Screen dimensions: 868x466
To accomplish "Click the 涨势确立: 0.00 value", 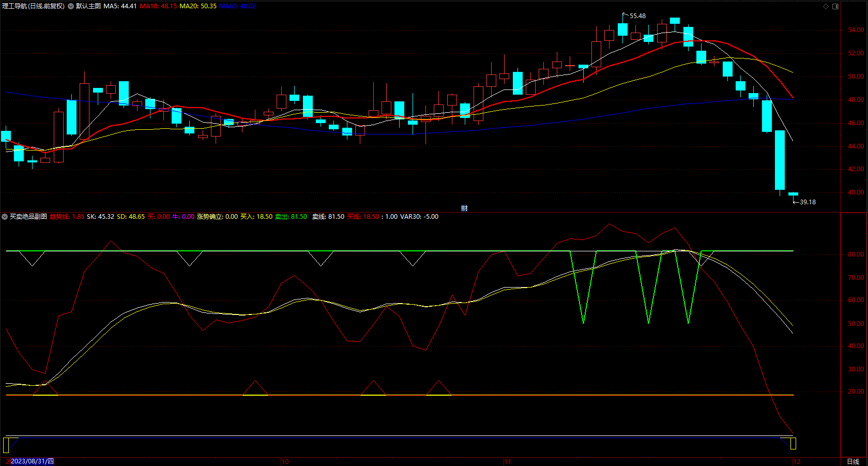I will 217,217.
